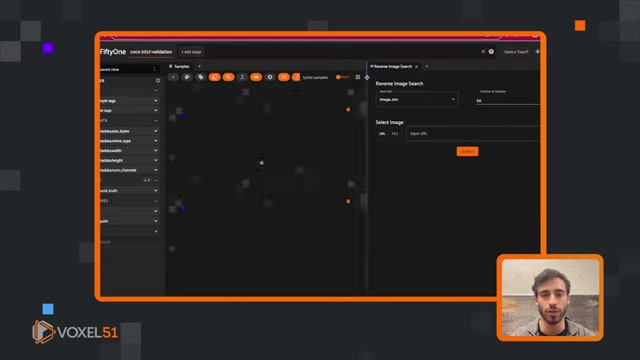Open the help question-mark icon
This screenshot has height=360, width=640.
(491, 52)
